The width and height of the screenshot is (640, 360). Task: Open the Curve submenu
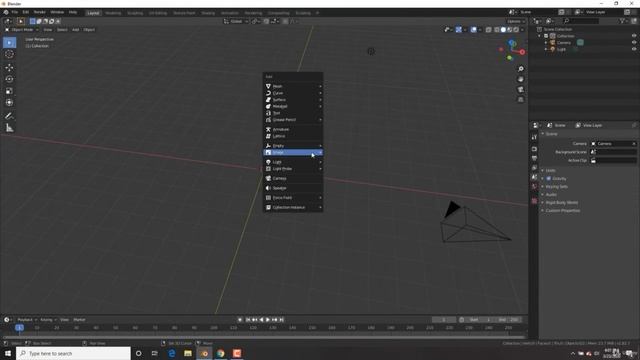tap(293, 93)
